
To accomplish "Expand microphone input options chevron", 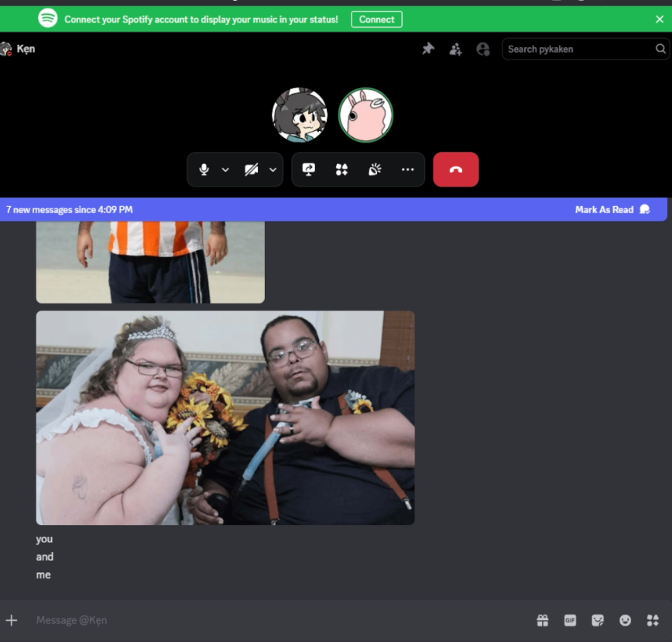I will pyautogui.click(x=225, y=170).
